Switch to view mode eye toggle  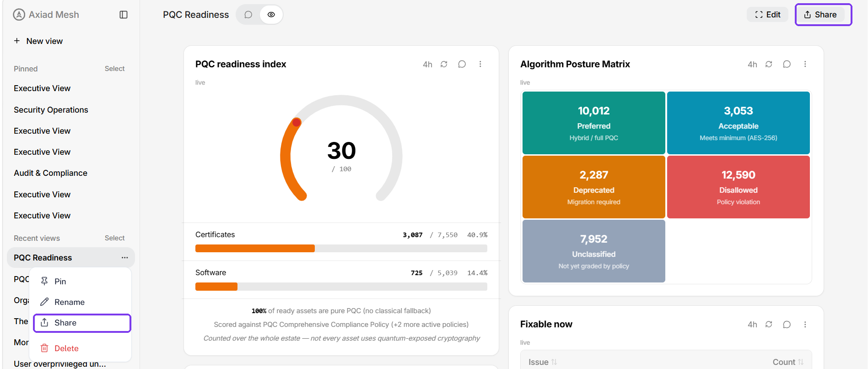[271, 15]
